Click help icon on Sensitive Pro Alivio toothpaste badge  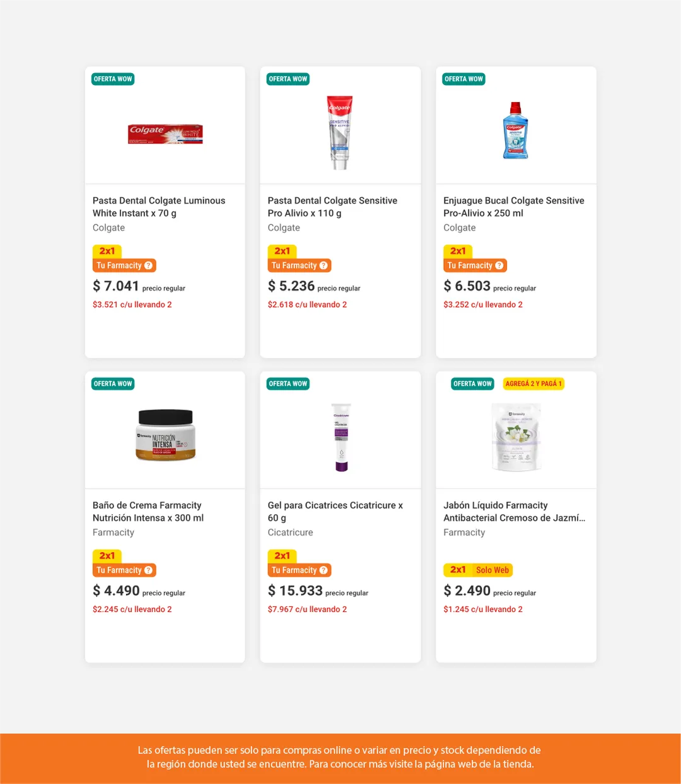(x=323, y=266)
